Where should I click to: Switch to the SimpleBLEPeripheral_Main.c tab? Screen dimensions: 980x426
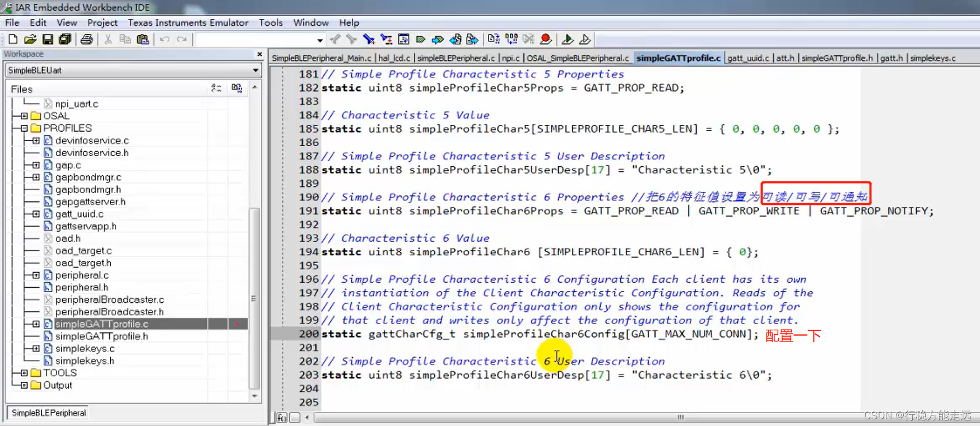(322, 58)
